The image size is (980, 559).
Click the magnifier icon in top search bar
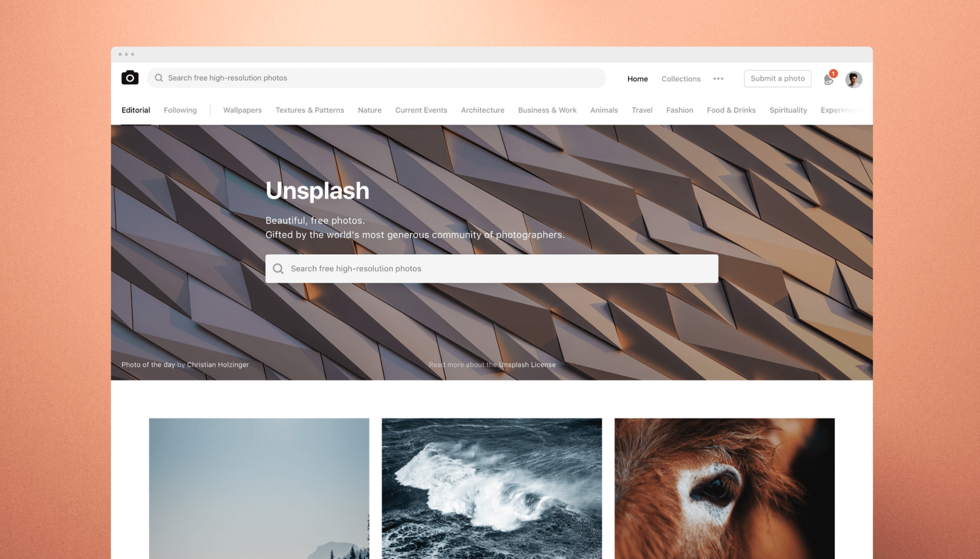(x=159, y=78)
